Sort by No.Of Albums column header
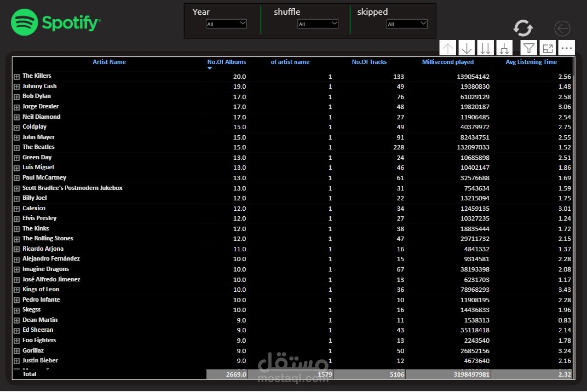The image size is (587, 392). (227, 62)
